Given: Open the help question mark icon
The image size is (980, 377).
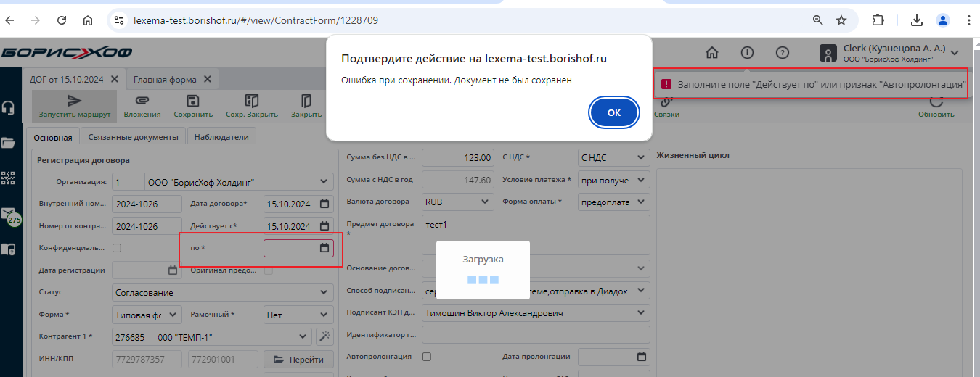Looking at the screenshot, I should tap(782, 52).
